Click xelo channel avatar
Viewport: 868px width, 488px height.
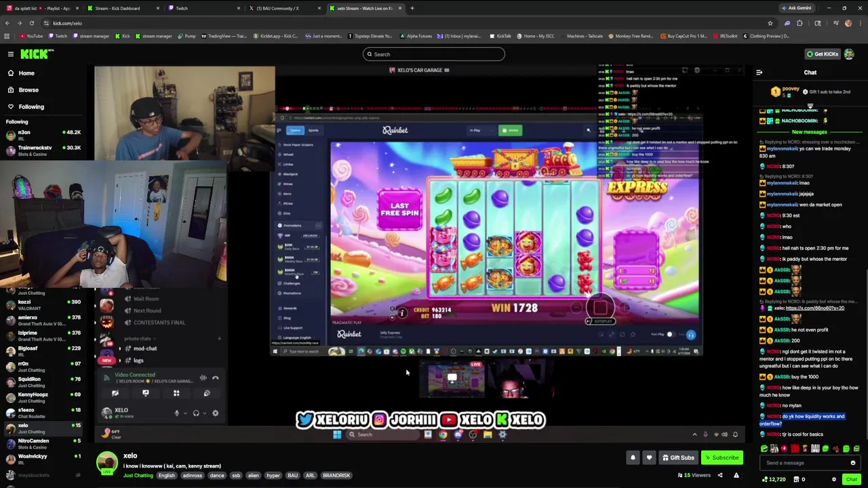106,463
